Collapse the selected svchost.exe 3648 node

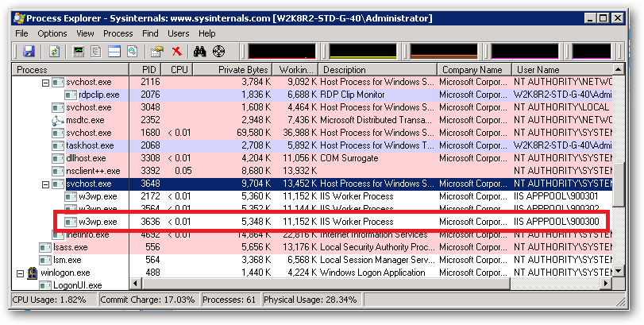coord(45,184)
